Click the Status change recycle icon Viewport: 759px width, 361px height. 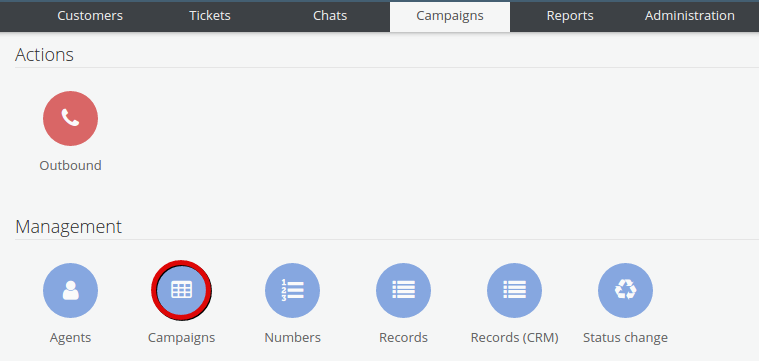pyautogui.click(x=625, y=290)
